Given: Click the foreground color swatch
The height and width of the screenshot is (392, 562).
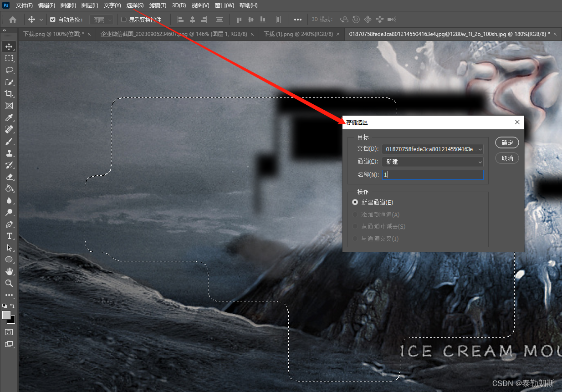Looking at the screenshot, I should [x=6, y=315].
